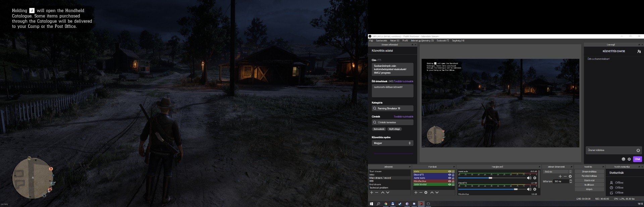Open the Szerkesztés menu

point(382,41)
